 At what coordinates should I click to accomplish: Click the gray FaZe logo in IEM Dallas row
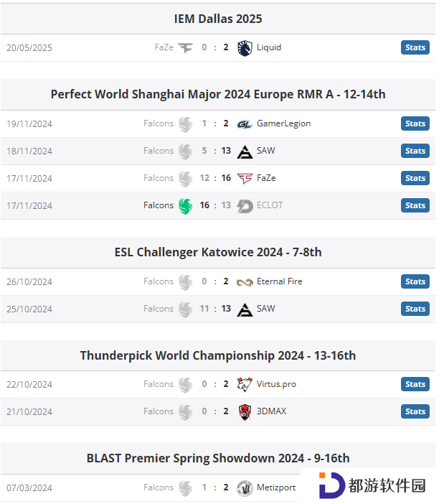(x=186, y=48)
